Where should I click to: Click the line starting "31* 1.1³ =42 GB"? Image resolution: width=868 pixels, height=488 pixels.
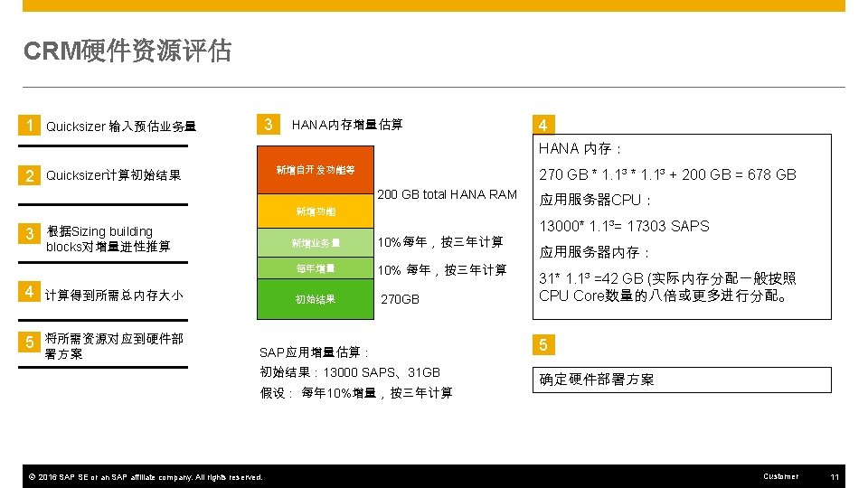click(667, 286)
